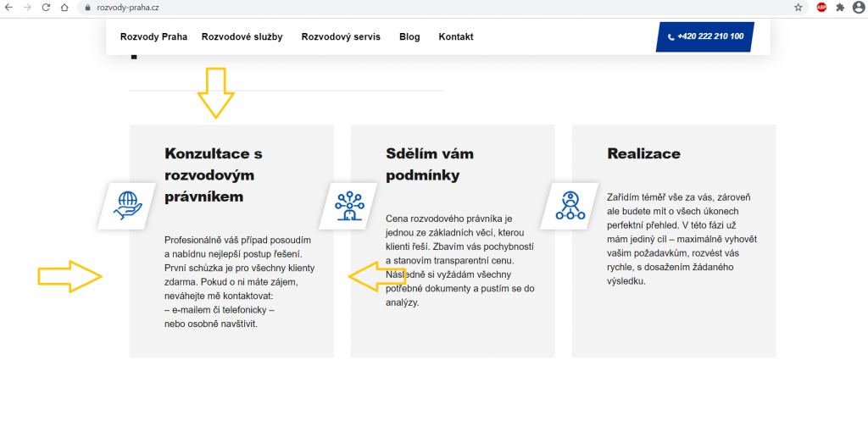The width and height of the screenshot is (868, 421).
Task: Open the extensions puzzle piece menu
Action: (x=840, y=7)
